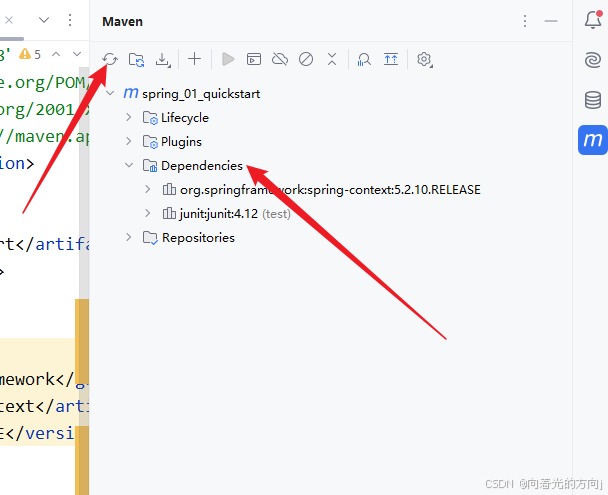Viewport: 608px width, 495px height.
Task: Expand the Lifecycle node
Action: click(129, 117)
